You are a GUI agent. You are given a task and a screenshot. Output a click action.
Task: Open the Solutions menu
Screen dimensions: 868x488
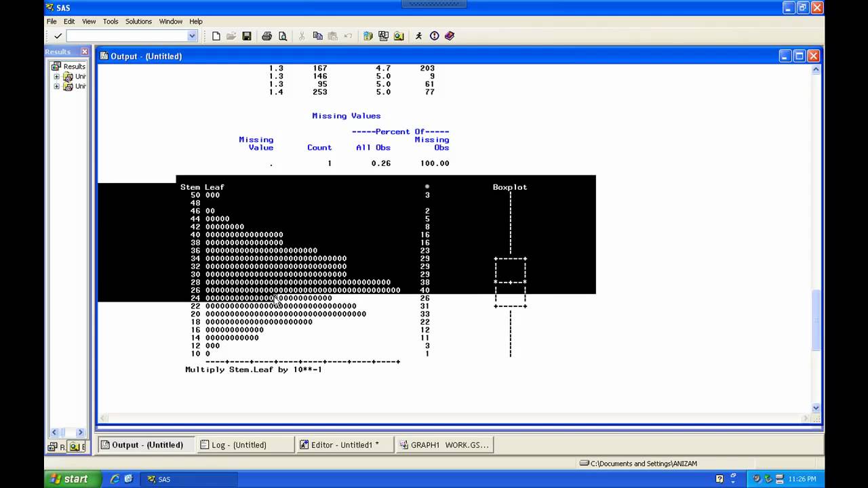click(x=138, y=22)
